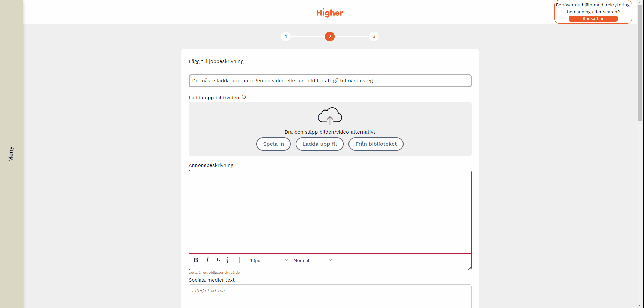Click the info icon beside Ladda upp bild/video
644x308 pixels.
pos(244,97)
